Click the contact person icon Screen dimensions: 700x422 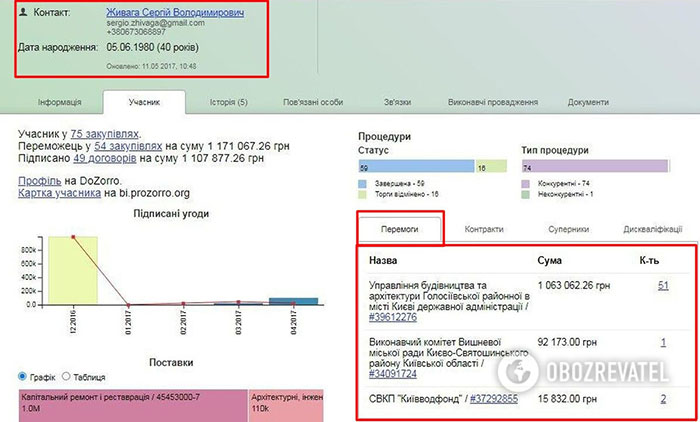point(23,11)
